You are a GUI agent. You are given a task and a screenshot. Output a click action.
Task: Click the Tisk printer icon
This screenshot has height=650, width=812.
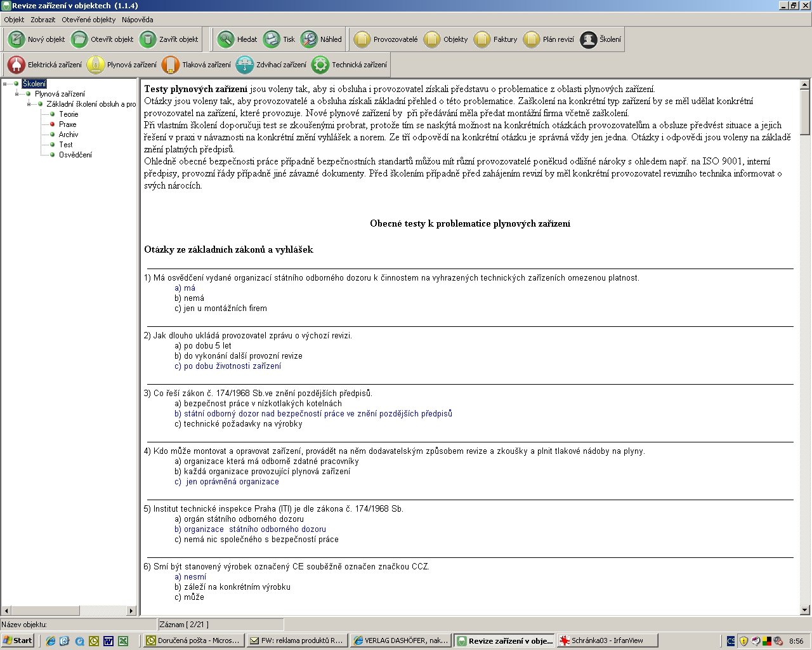[272, 39]
